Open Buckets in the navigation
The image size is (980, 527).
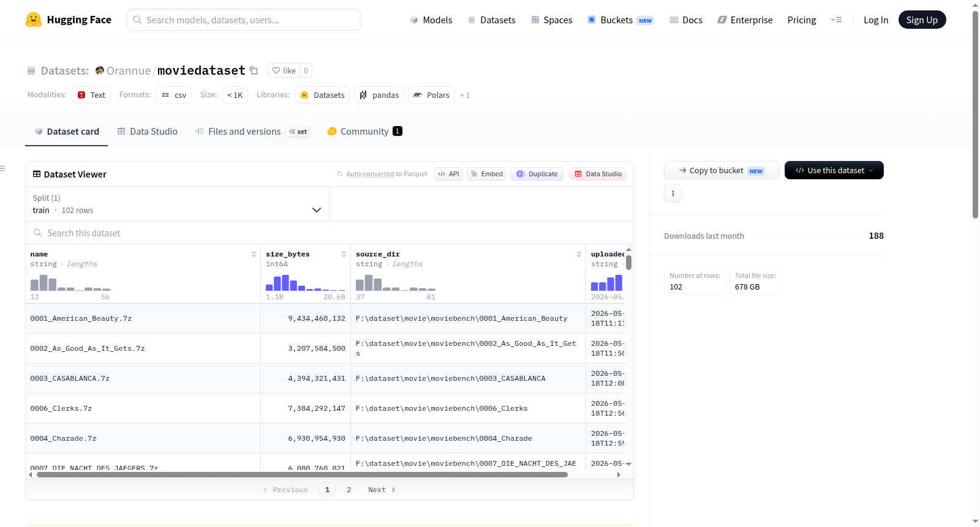[x=620, y=20]
